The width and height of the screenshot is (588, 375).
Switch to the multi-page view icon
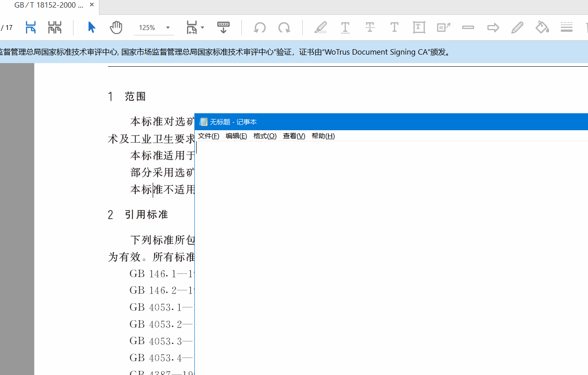pos(55,28)
